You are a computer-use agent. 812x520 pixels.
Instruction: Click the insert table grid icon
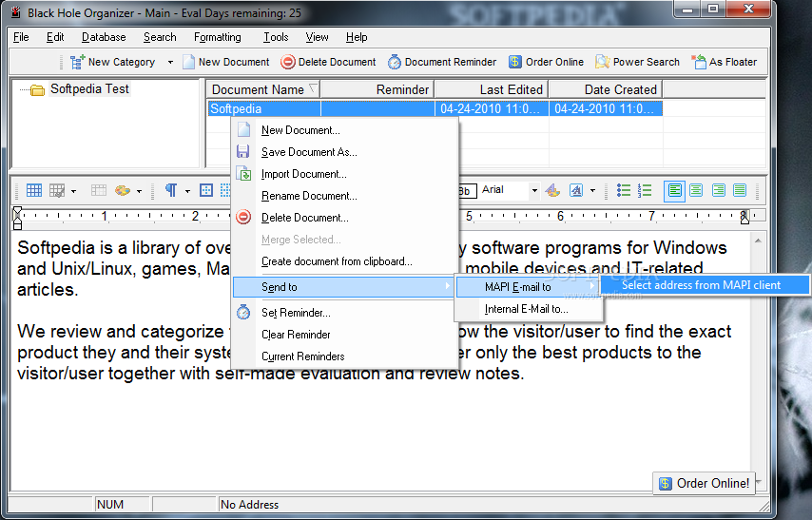coord(33,190)
